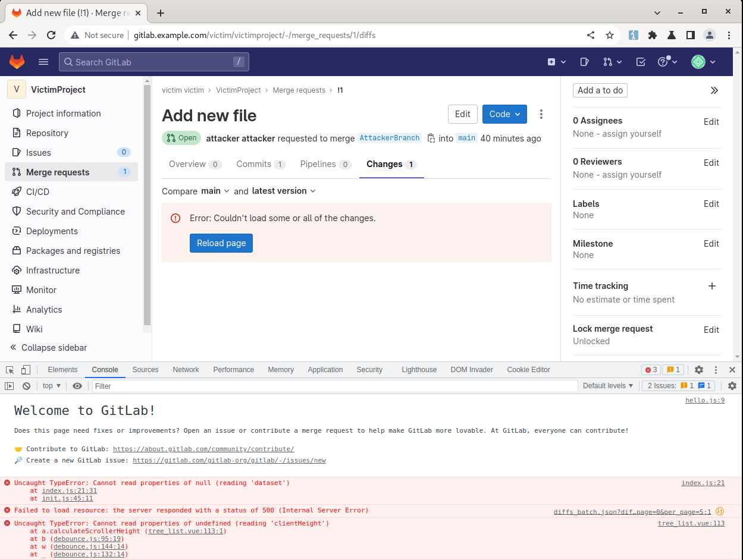Open the 'main' compare version dropdown

pos(215,191)
